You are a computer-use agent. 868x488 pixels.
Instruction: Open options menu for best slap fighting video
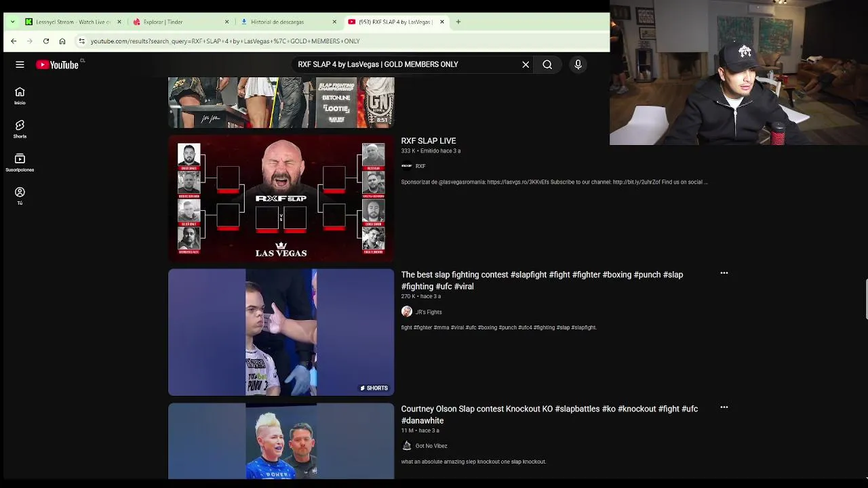click(724, 273)
